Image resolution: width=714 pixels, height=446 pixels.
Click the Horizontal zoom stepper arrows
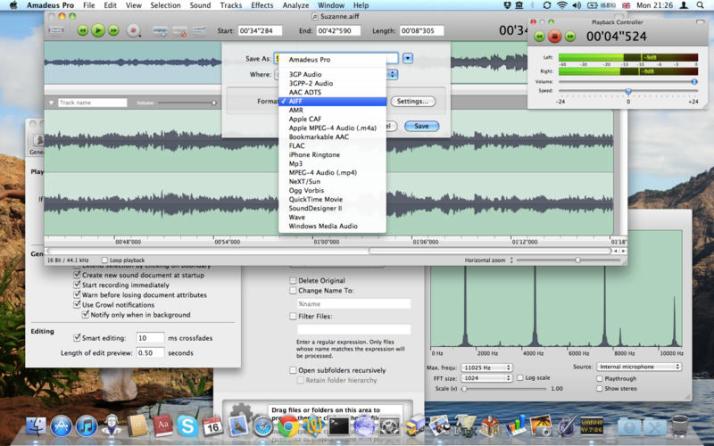tap(511, 260)
